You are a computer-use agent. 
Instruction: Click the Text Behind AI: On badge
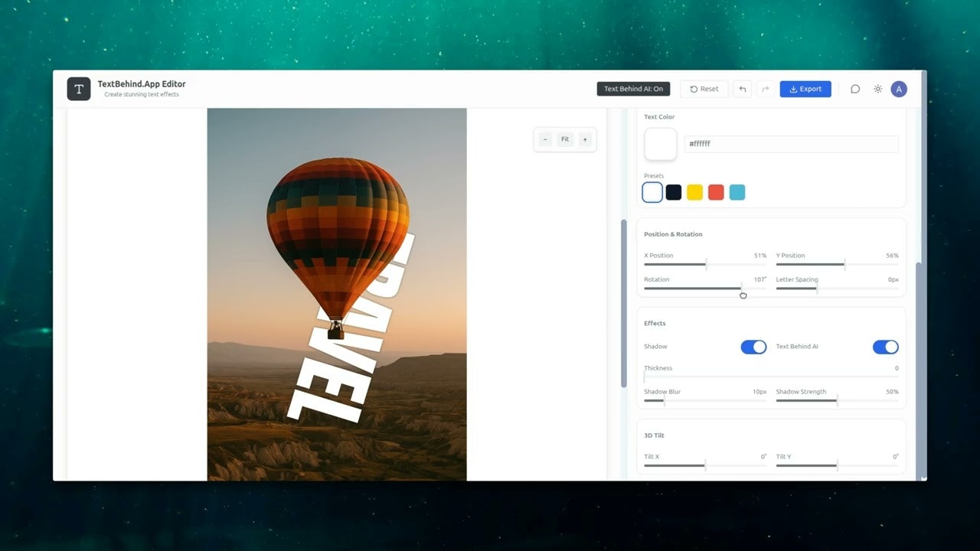(x=633, y=89)
